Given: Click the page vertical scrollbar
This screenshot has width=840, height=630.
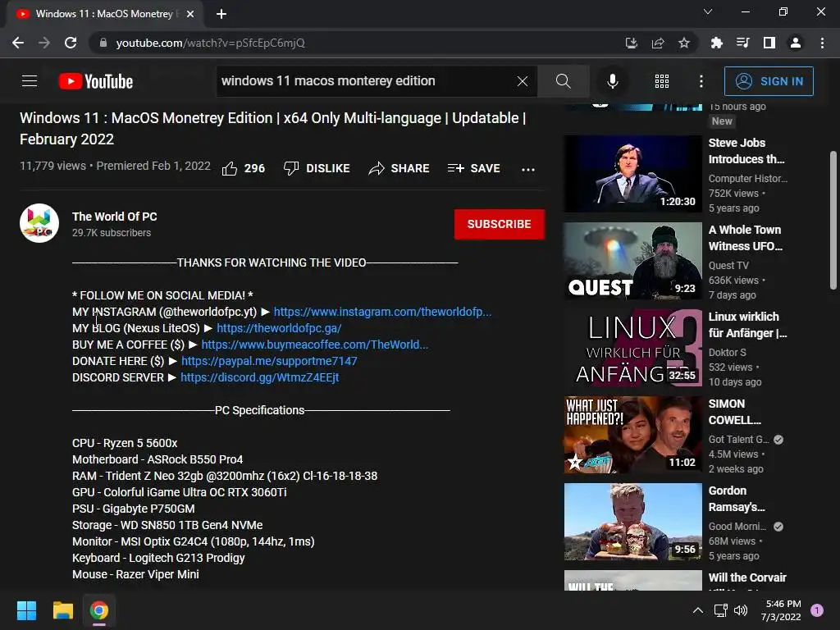Looking at the screenshot, I should (833, 220).
